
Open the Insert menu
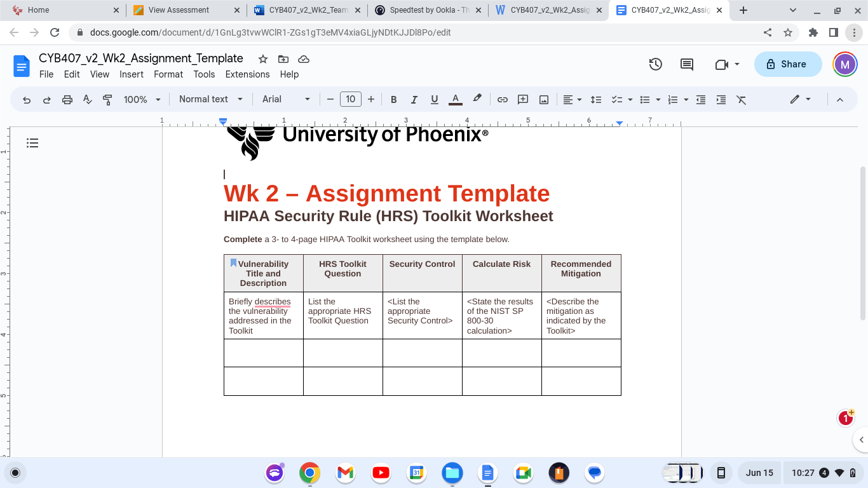pyautogui.click(x=131, y=74)
